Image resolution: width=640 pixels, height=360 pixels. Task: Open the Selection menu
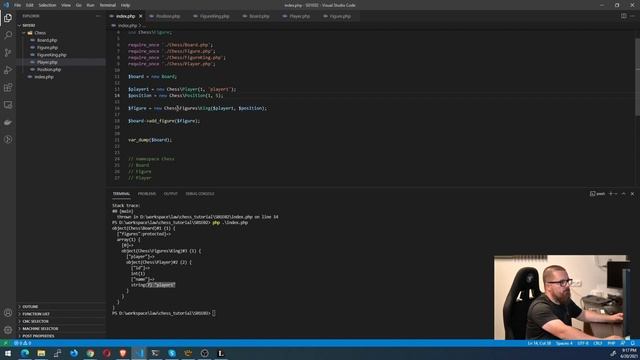[47, 5]
